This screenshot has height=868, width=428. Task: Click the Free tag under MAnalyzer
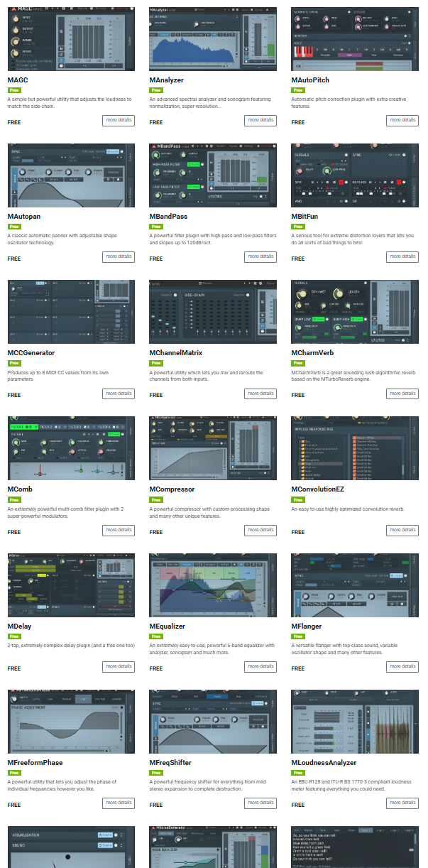tap(156, 91)
